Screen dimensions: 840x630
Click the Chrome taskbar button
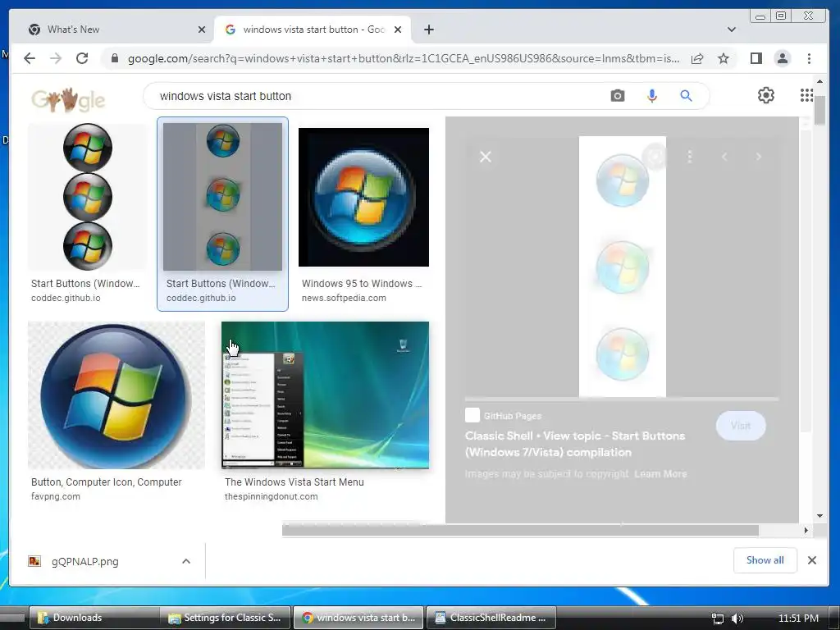358,618
